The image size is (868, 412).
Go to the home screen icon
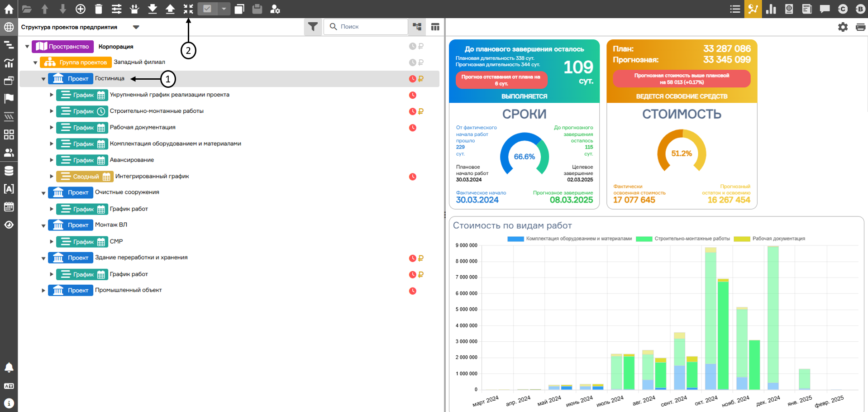pyautogui.click(x=9, y=9)
